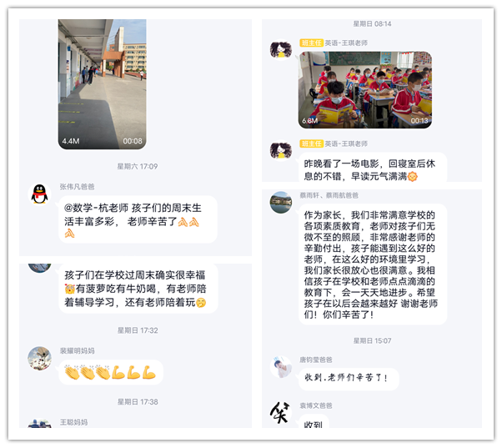The height and width of the screenshot is (448, 502).
Task: Select the 星期日 15:07 timestamp
Action: [372, 340]
